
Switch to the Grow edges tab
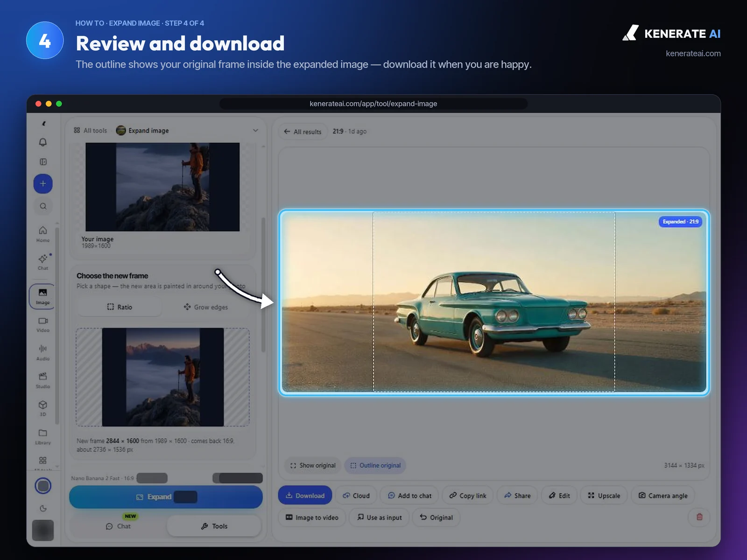point(206,307)
